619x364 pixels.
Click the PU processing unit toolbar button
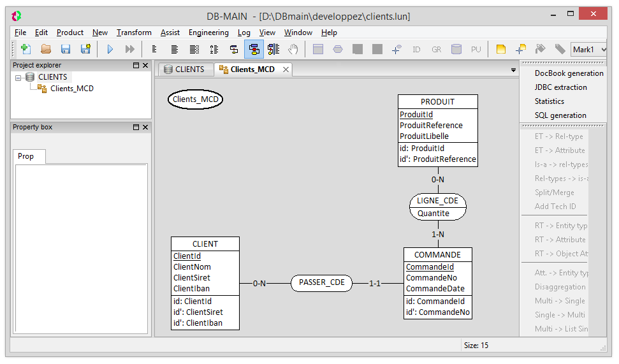(x=476, y=49)
